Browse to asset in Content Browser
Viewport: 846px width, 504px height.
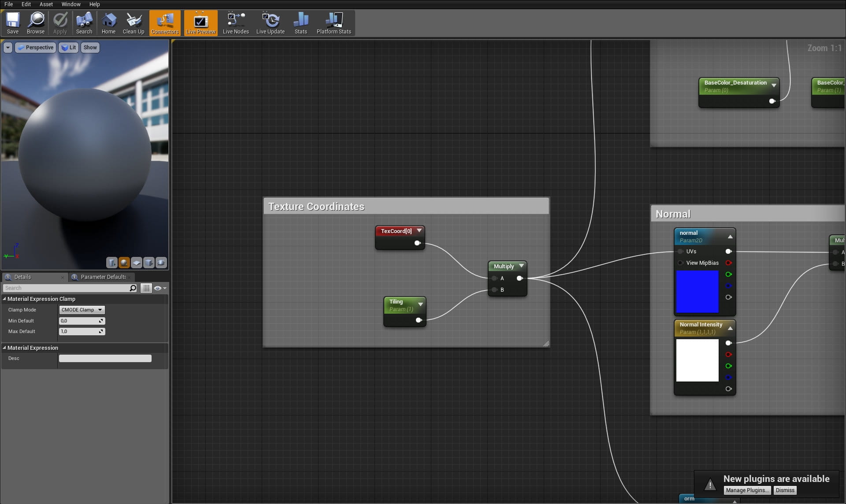pyautogui.click(x=36, y=23)
